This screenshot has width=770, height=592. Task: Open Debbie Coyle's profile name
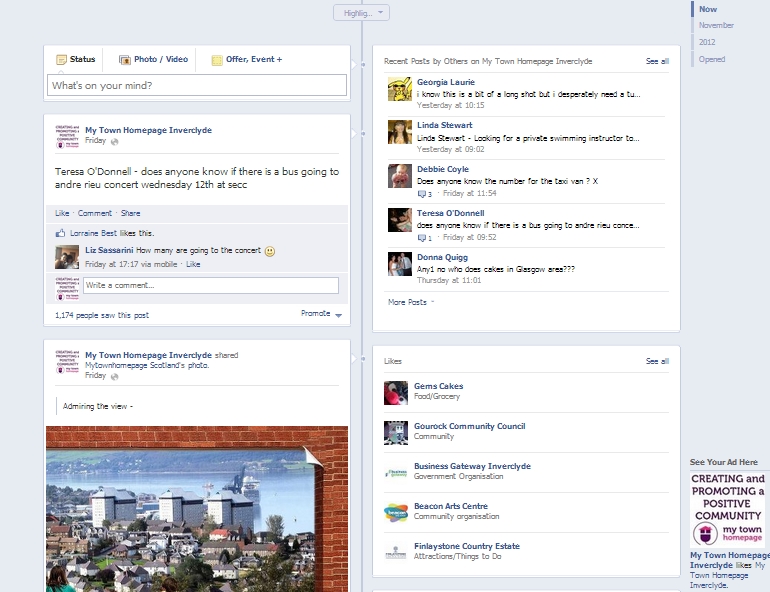443,169
